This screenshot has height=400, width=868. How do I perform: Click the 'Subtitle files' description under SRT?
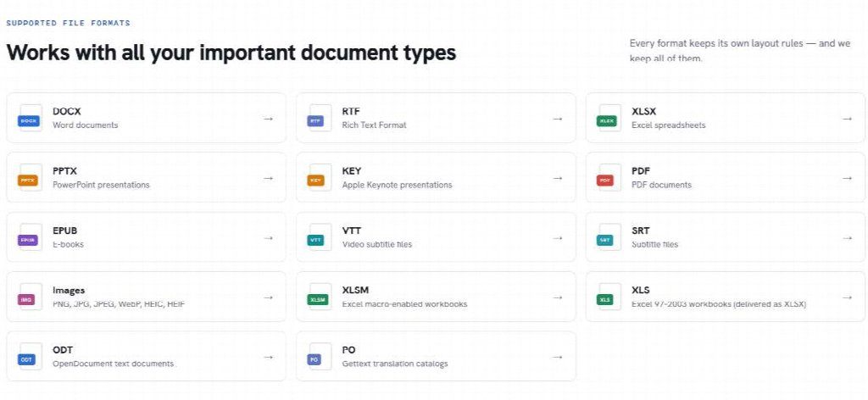[655, 245]
